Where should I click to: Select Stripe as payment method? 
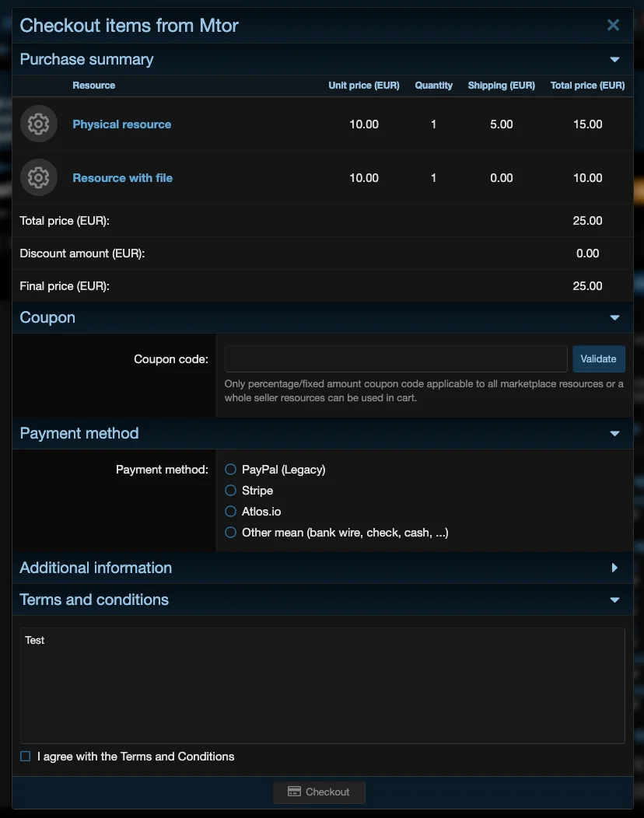tap(230, 491)
